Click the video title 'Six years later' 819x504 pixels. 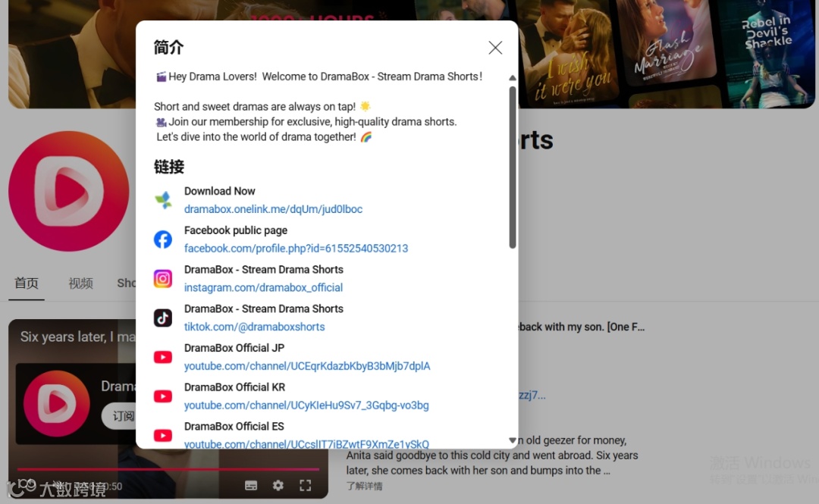point(77,337)
